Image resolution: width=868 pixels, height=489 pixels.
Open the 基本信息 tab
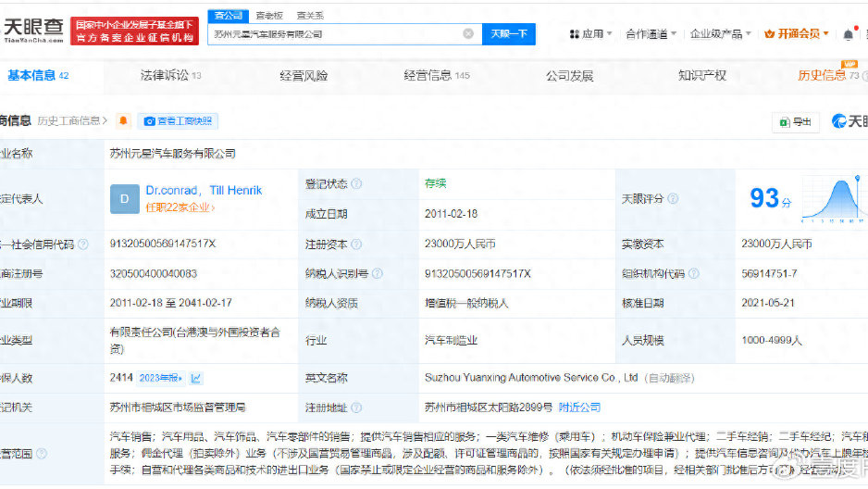pyautogui.click(x=38, y=76)
